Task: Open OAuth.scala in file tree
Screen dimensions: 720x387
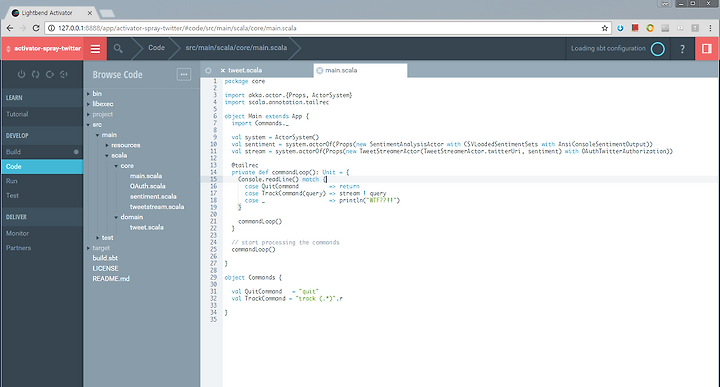Action: pos(147,186)
